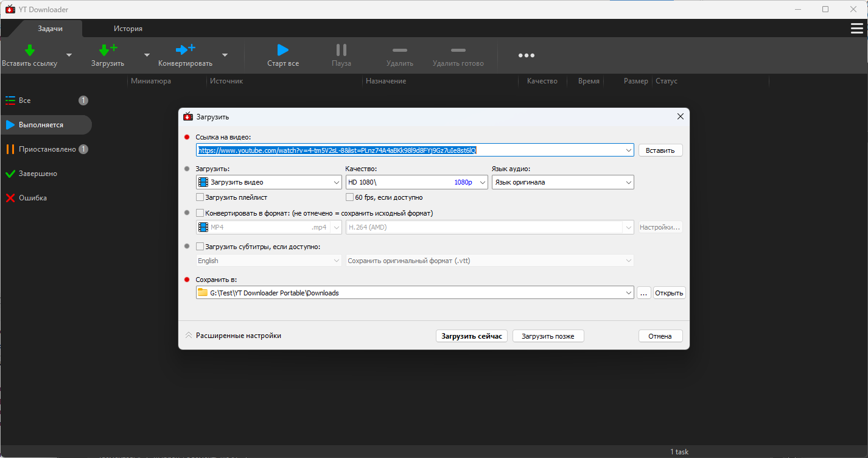Switch to the История tab
The height and width of the screenshot is (458, 868).
(128, 29)
